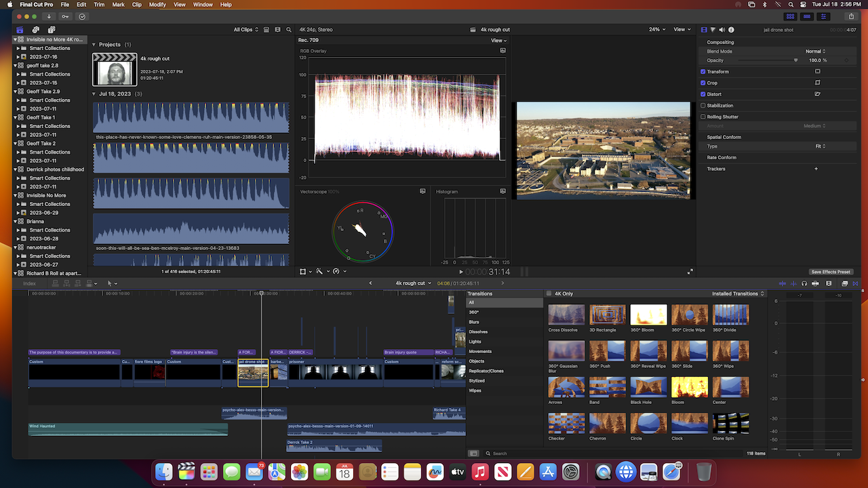This screenshot has height=488, width=868.
Task: Toggle fullscreen viewer playback icon
Action: click(x=690, y=272)
